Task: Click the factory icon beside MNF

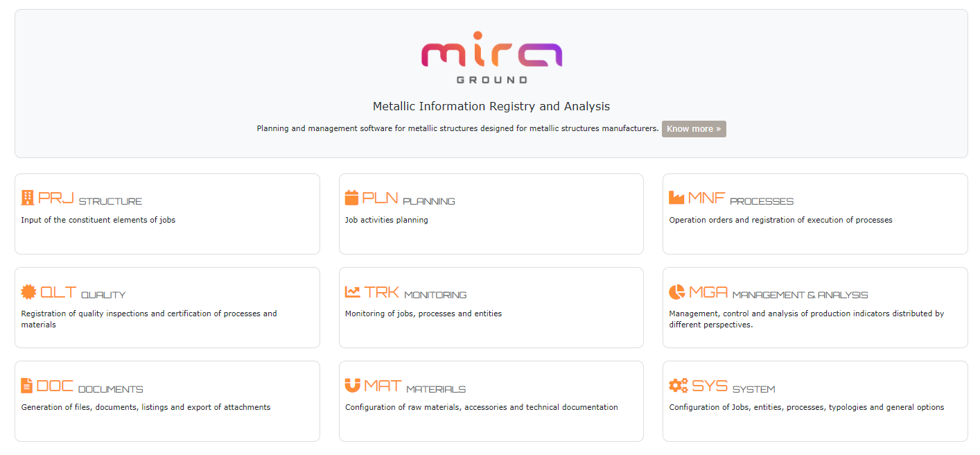Action: pyautogui.click(x=676, y=198)
